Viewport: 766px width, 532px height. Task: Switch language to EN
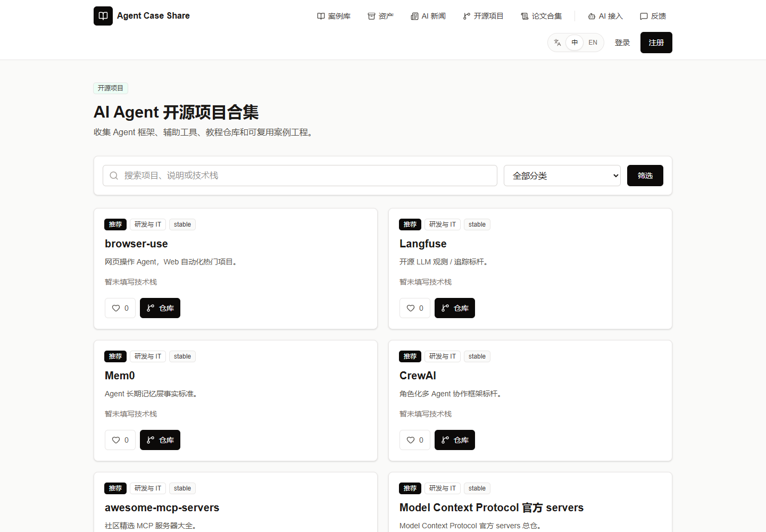pyautogui.click(x=593, y=43)
